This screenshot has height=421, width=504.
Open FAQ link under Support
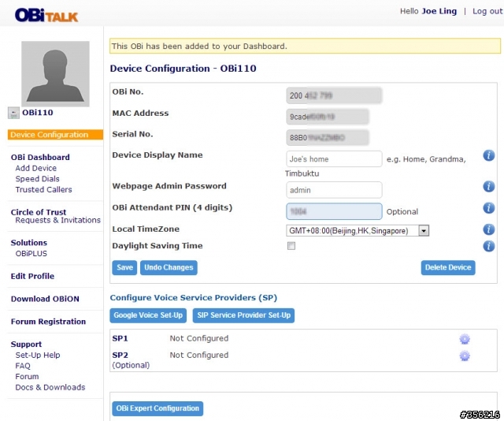pyautogui.click(x=23, y=366)
